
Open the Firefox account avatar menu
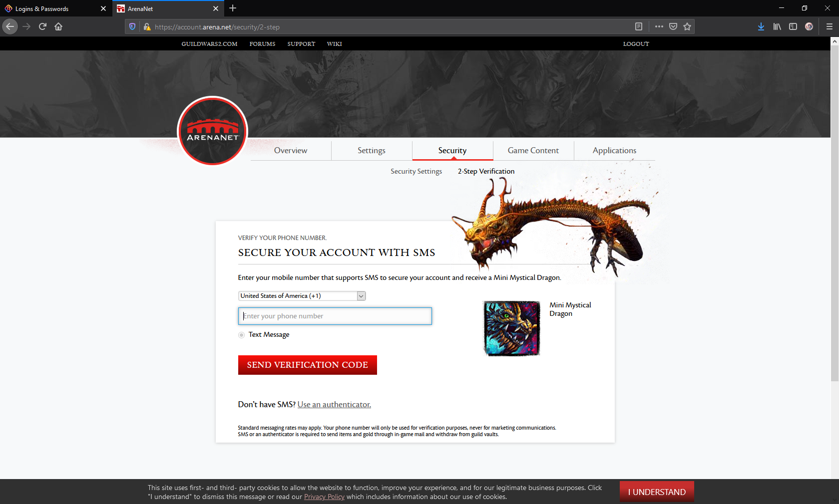809,26
